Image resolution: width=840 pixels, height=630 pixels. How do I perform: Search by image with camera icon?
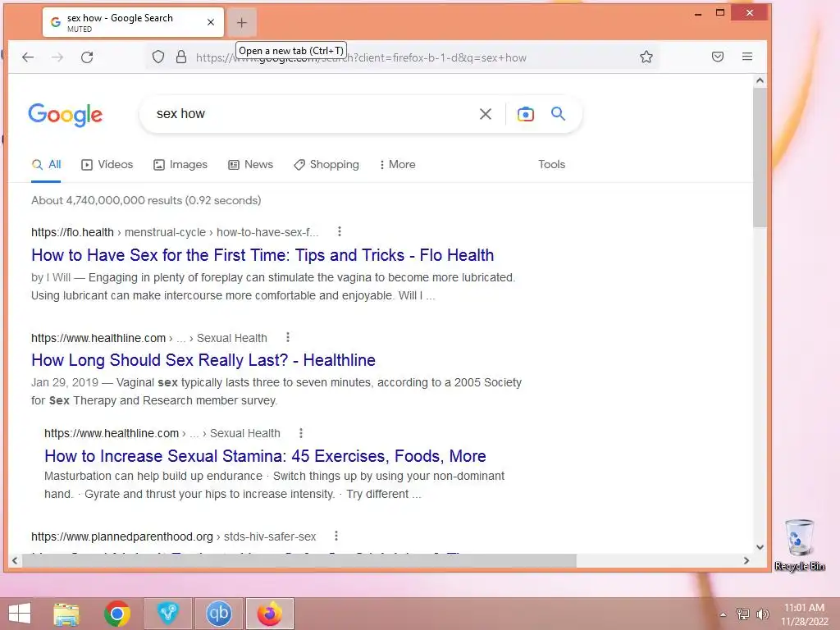coord(526,114)
